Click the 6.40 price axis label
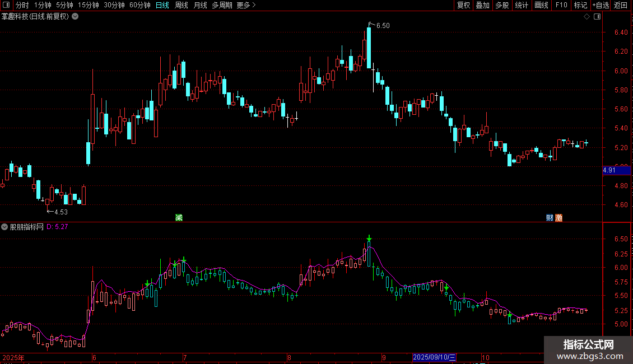 pos(621,32)
